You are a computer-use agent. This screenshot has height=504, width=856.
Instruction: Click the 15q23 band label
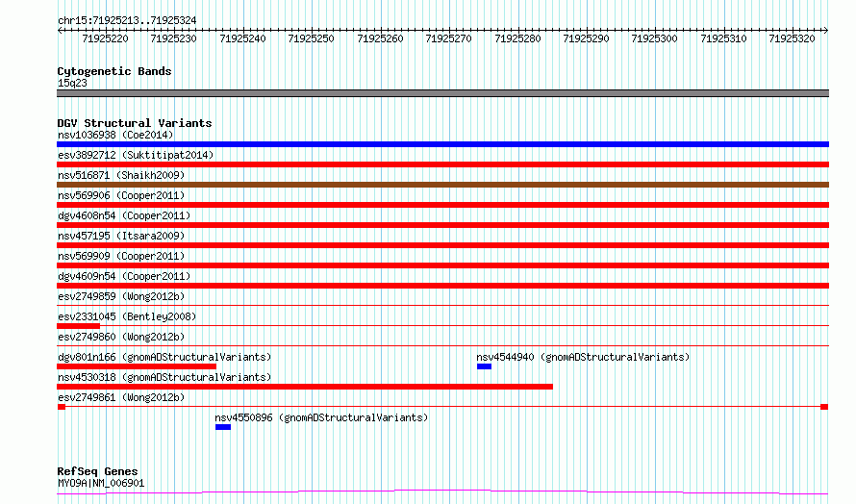pos(72,83)
